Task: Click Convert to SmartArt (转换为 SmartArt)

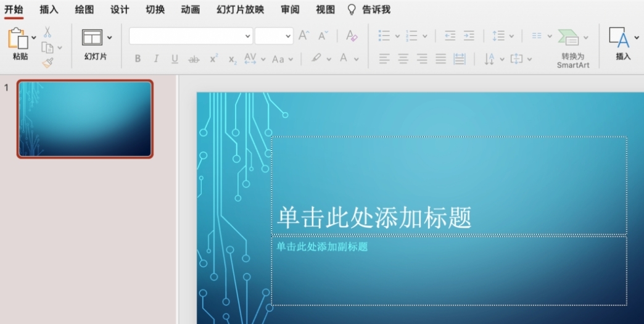Action: tap(573, 48)
